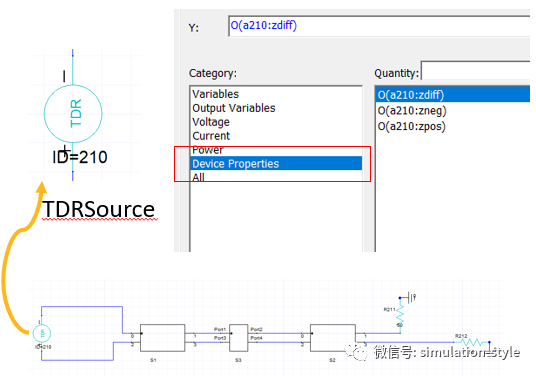Select the Output Variables category
The width and height of the screenshot is (536, 376).
(276, 108)
